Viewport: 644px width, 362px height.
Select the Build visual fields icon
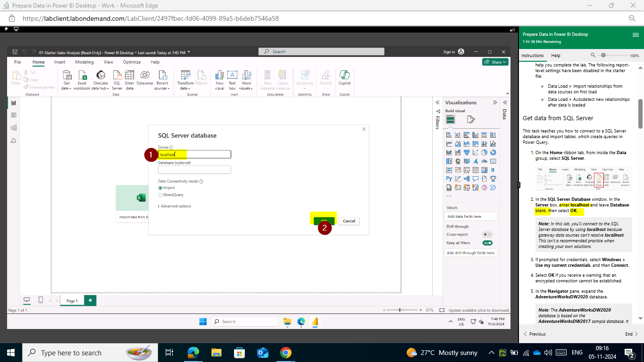(x=451, y=120)
